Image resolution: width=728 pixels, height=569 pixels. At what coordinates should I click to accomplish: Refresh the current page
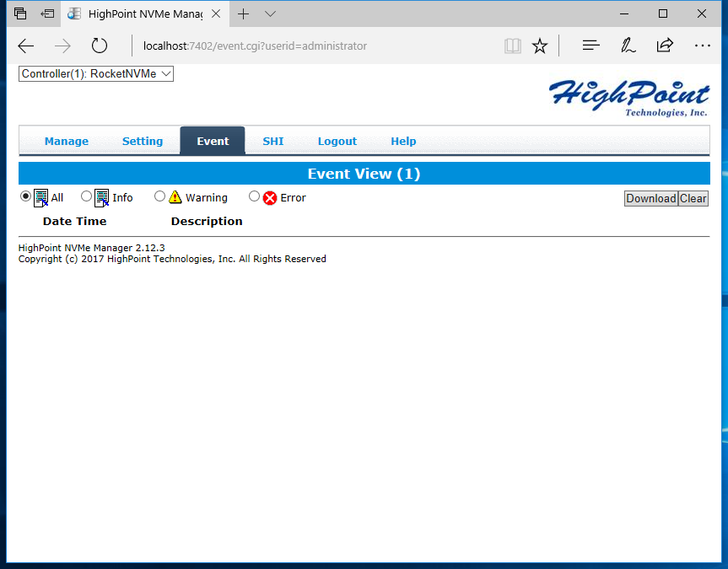pyautogui.click(x=100, y=46)
